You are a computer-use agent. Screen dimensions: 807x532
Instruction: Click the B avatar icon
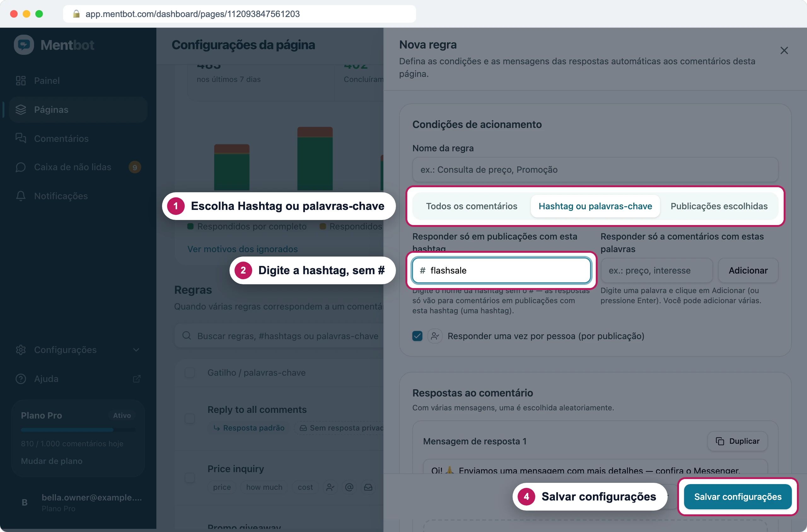(x=25, y=502)
